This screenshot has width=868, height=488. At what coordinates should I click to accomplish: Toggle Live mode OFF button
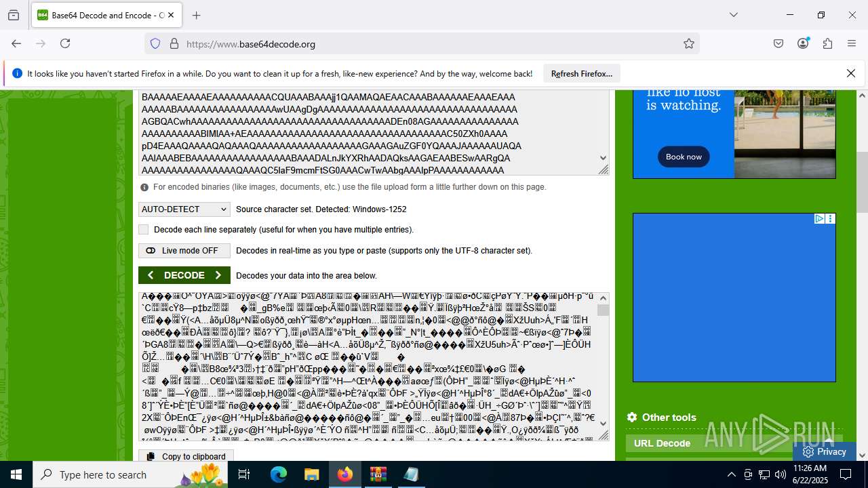[184, 251]
